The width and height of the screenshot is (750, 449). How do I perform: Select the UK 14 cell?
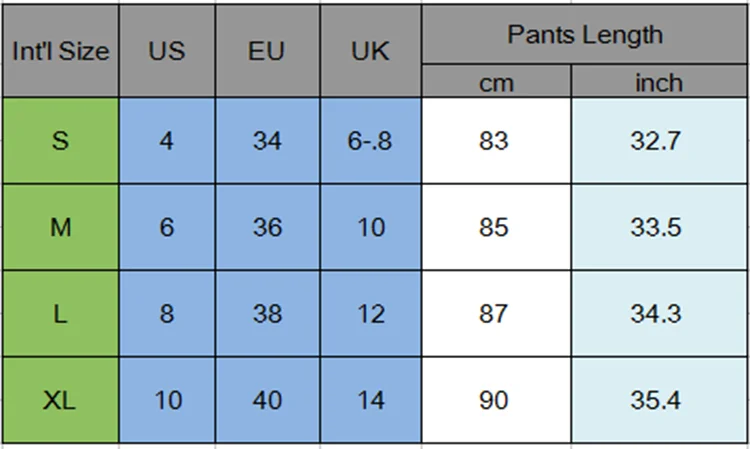[370, 401]
